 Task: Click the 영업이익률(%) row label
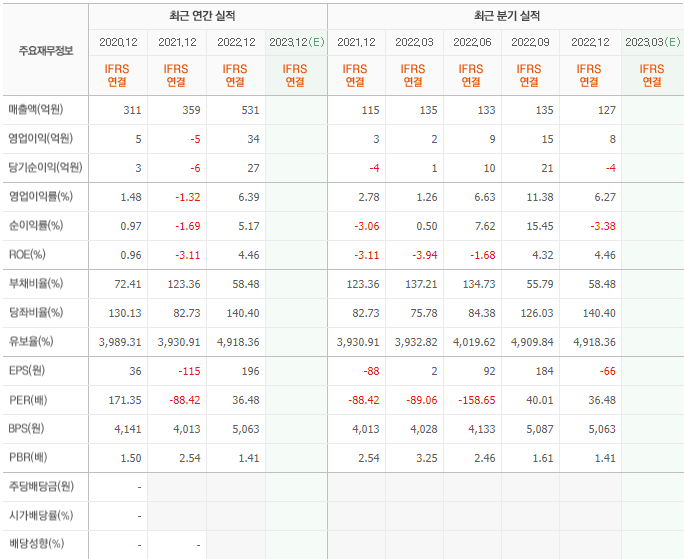41,197
